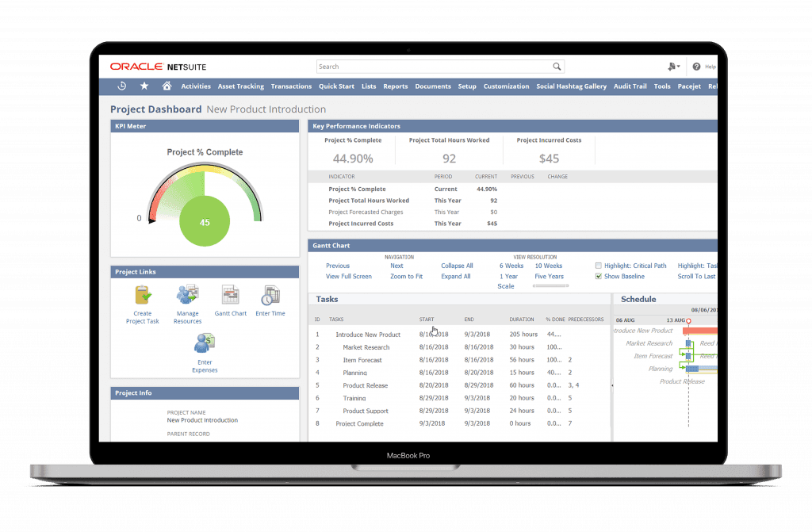Open the Tools menu
Image resolution: width=812 pixels, height=532 pixels.
click(x=662, y=86)
